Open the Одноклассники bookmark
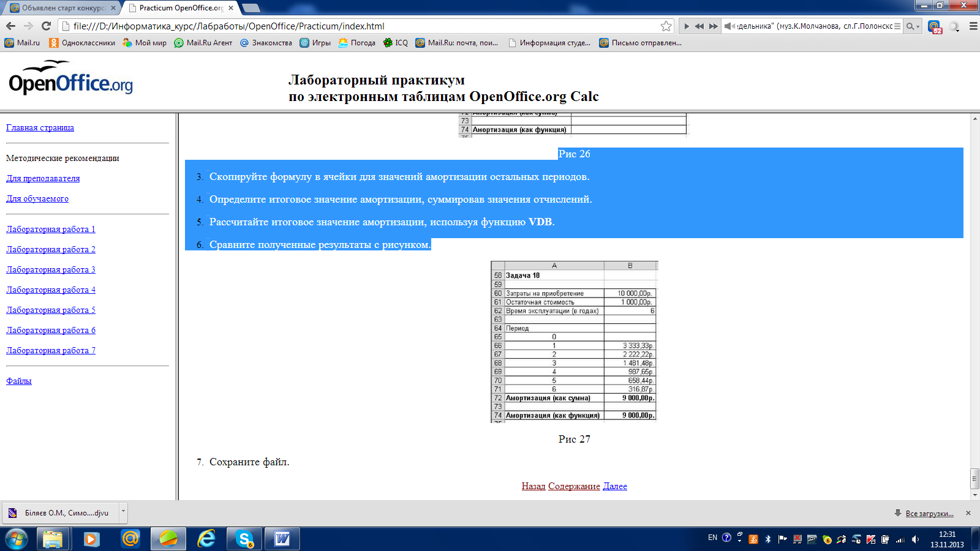The width and height of the screenshot is (980, 551). [82, 43]
